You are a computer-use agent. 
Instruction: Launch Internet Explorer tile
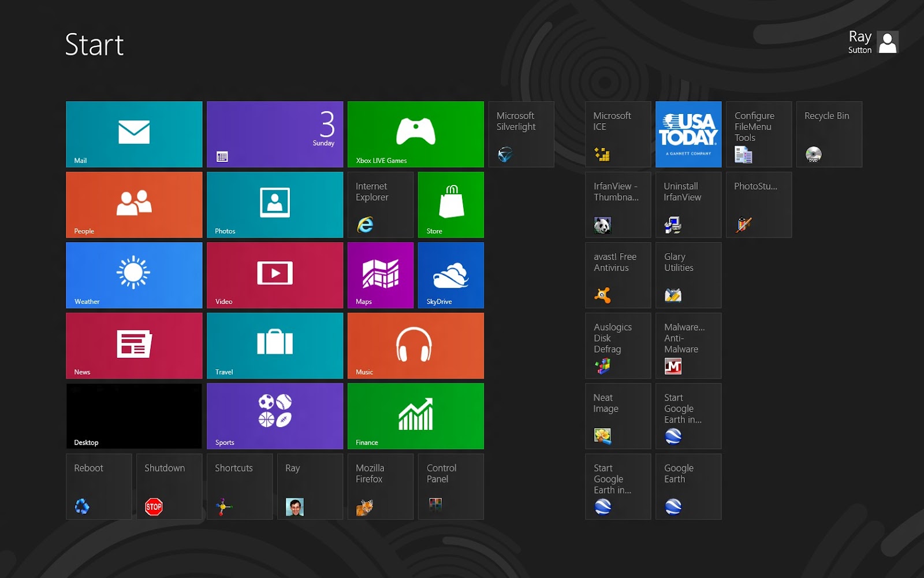(x=381, y=205)
